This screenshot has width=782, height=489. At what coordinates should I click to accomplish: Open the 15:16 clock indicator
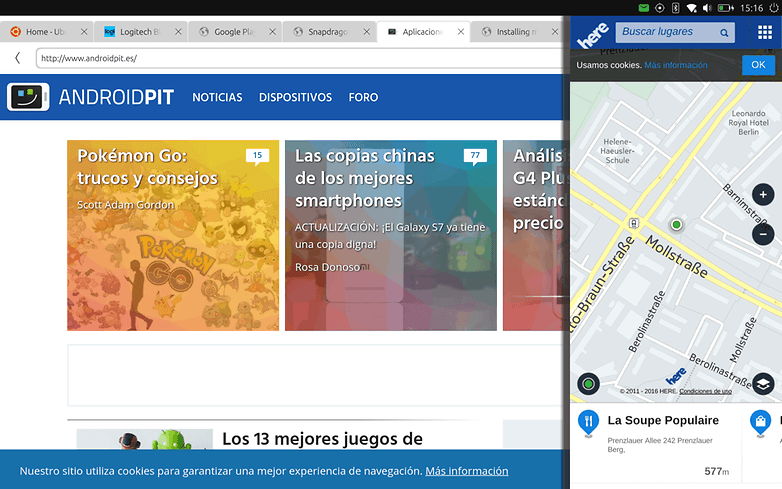(x=752, y=8)
